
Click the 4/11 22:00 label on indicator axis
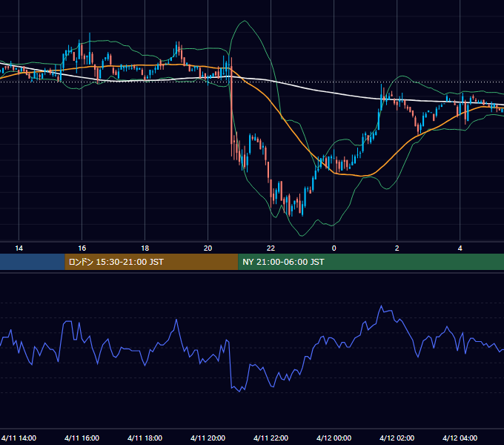[271, 438]
